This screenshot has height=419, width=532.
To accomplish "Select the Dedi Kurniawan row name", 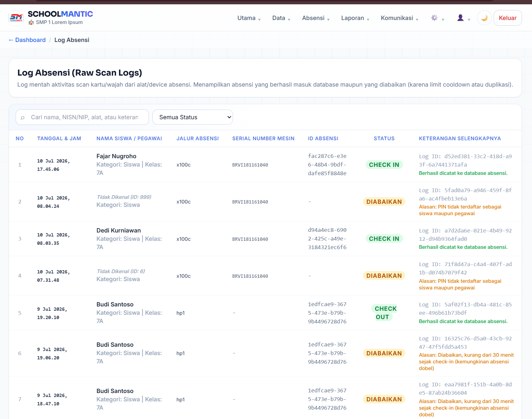I will 119,230.
